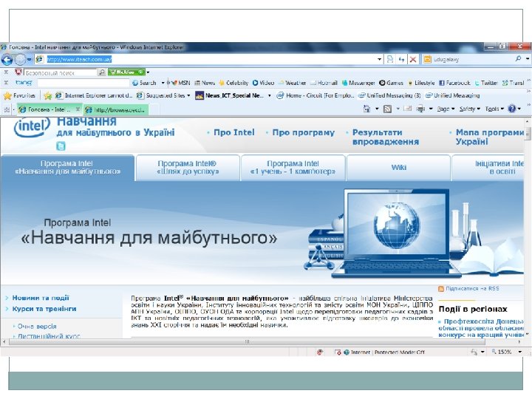Open the 'Курси та тренінги' sidebar link
Screen dimensions: 532x399
pos(44,309)
